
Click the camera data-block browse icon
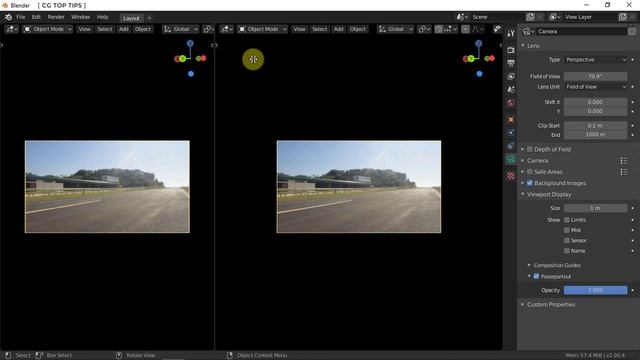point(529,31)
